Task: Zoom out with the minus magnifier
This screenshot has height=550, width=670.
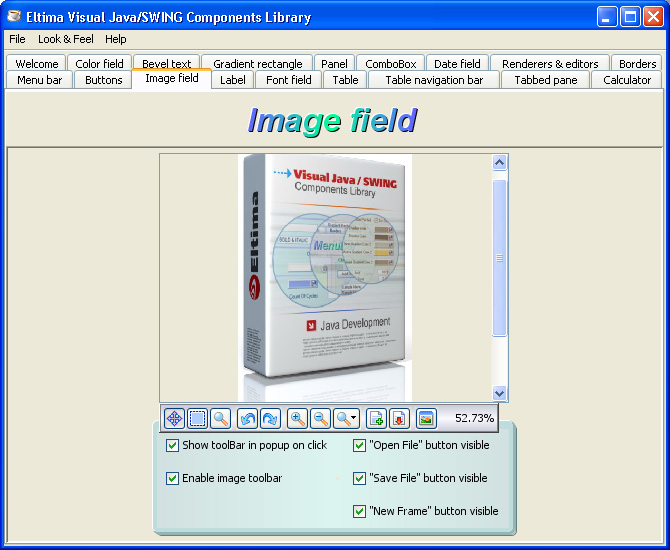Action: (320, 418)
